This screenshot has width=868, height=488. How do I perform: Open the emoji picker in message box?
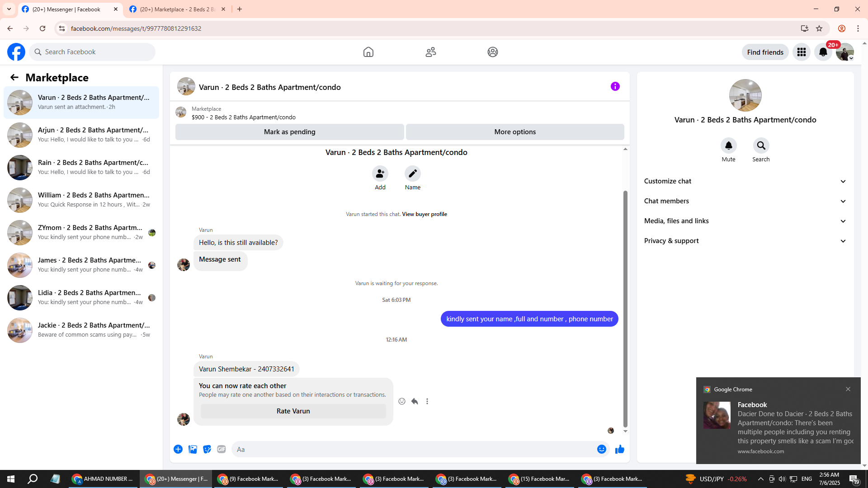601,449
